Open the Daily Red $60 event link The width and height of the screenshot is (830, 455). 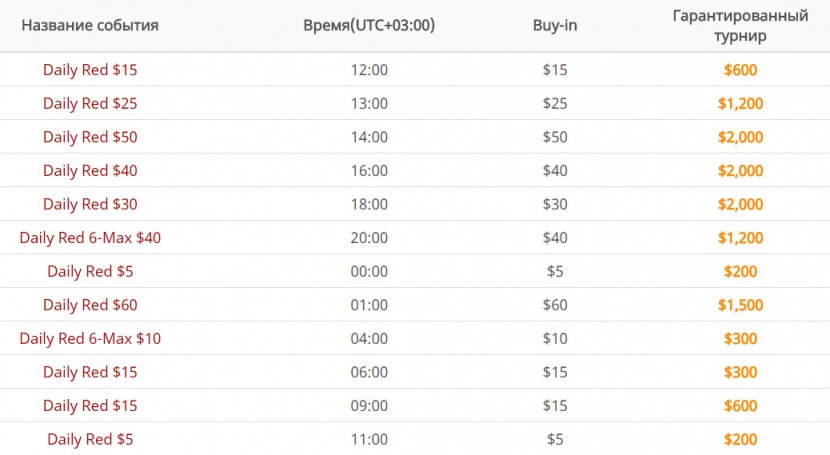pos(90,305)
